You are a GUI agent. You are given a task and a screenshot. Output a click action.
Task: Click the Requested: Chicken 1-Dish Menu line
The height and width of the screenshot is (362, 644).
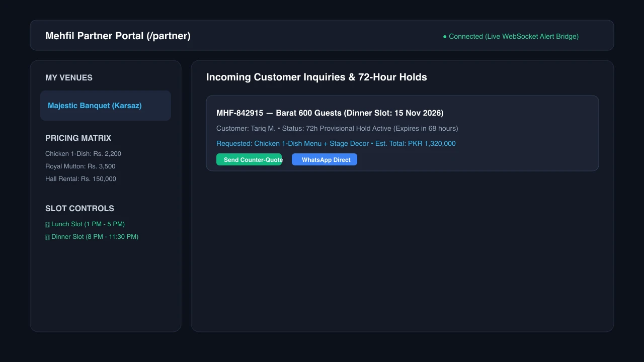pyautogui.click(x=336, y=143)
